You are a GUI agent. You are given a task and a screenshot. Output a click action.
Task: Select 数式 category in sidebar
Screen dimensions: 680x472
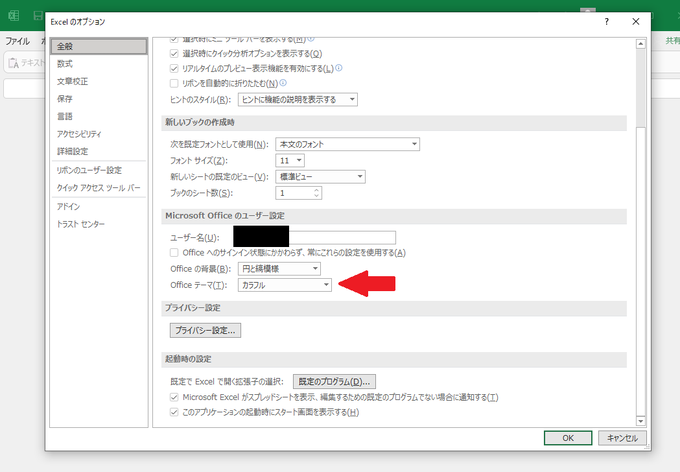[99, 64]
